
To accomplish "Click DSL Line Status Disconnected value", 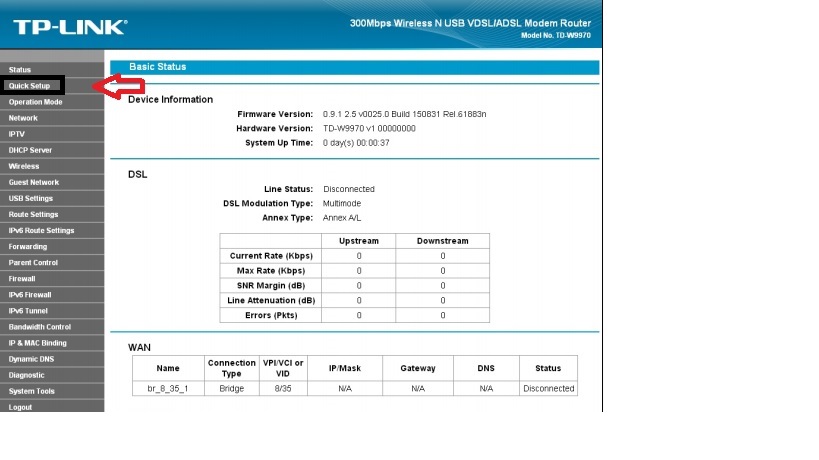I will coord(349,189).
